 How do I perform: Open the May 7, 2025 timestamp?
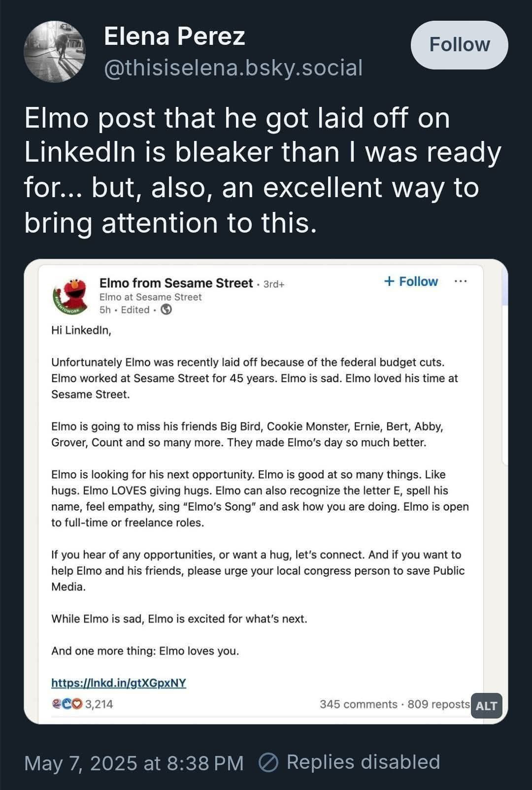(134, 763)
